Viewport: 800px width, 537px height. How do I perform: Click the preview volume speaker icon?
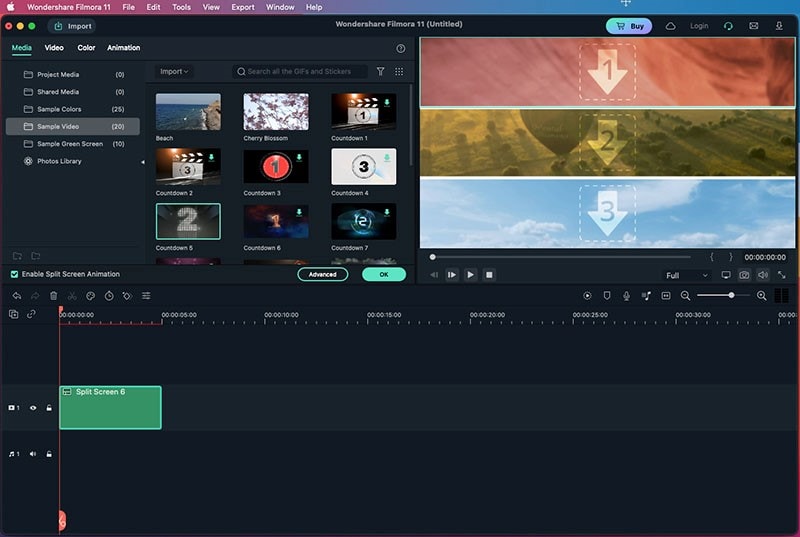(763, 275)
